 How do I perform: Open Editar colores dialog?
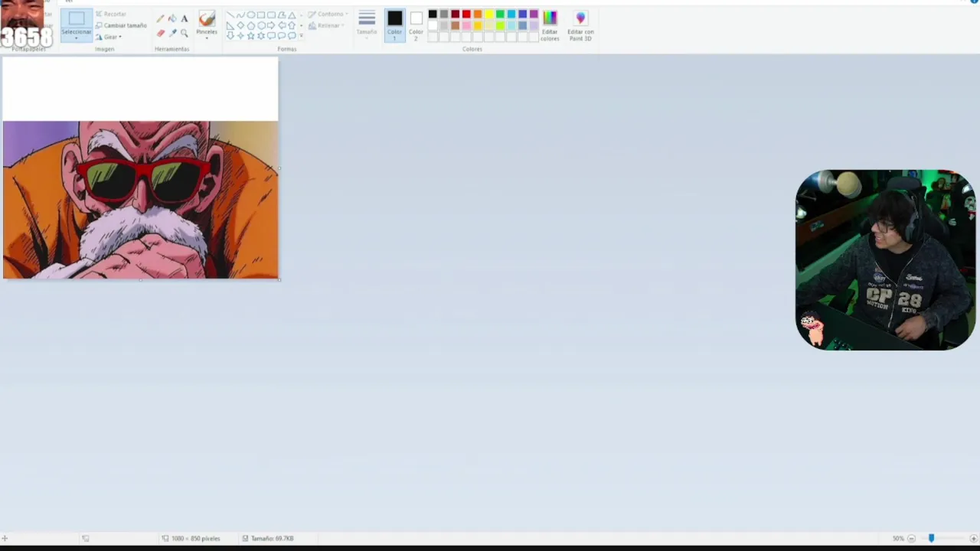click(x=550, y=24)
